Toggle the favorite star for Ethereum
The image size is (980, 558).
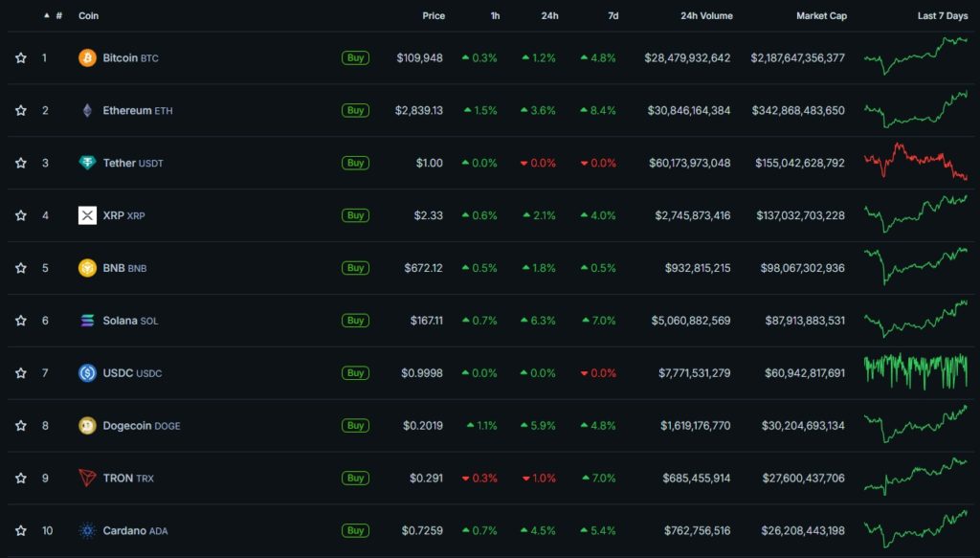point(21,110)
